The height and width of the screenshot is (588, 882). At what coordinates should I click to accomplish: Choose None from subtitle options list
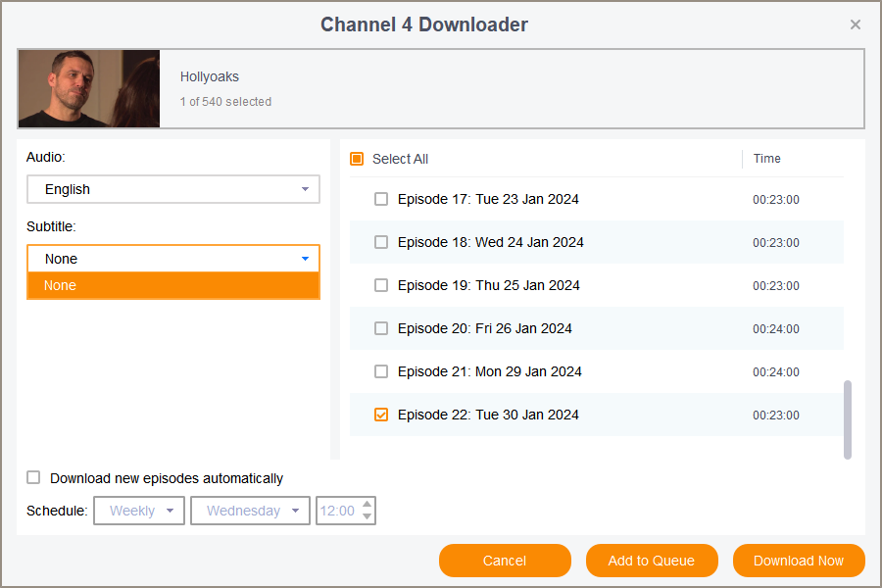click(173, 285)
